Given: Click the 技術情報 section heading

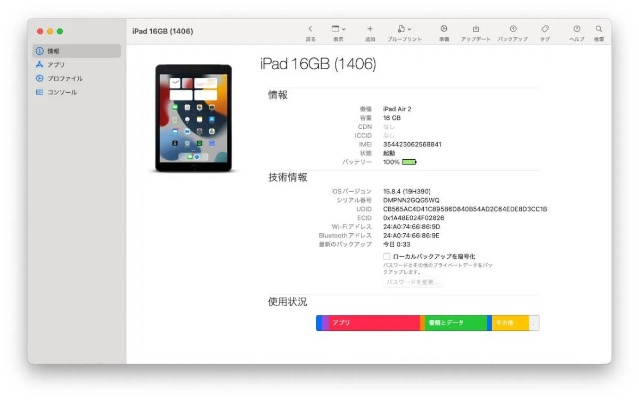Looking at the screenshot, I should pos(288,177).
